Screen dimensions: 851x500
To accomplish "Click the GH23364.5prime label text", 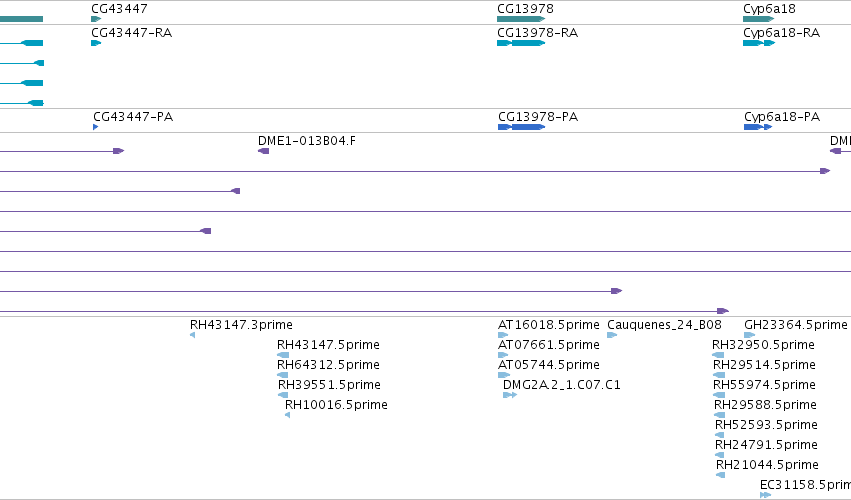I will [x=796, y=325].
